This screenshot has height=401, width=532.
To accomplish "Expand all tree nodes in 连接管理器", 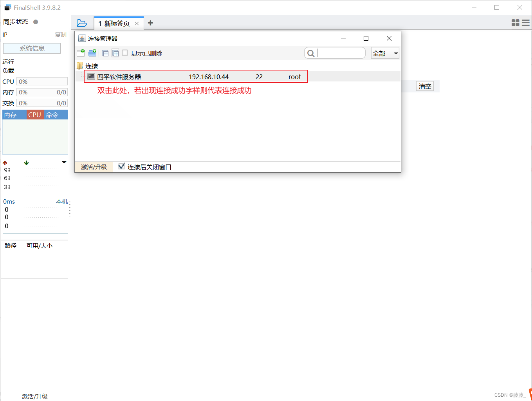I will point(115,53).
